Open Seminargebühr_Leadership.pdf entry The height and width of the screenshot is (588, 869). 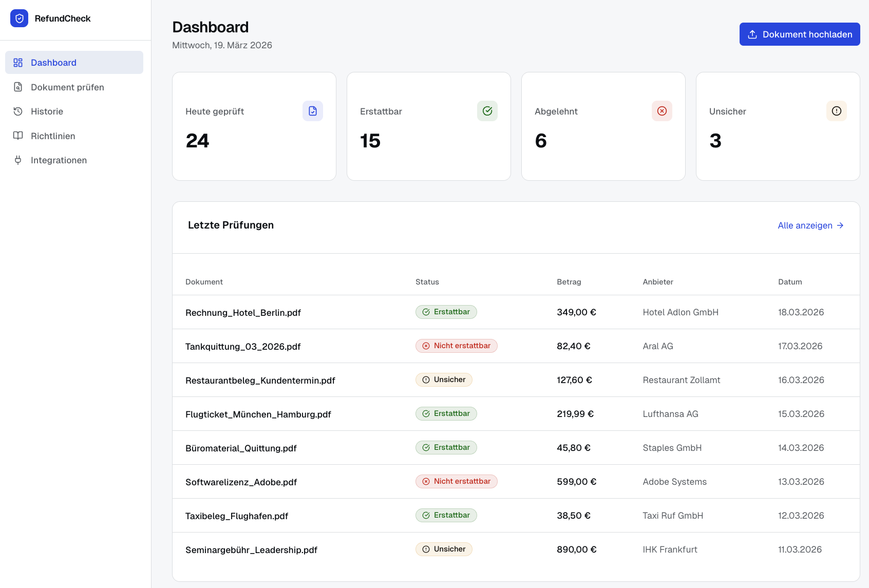click(251, 550)
